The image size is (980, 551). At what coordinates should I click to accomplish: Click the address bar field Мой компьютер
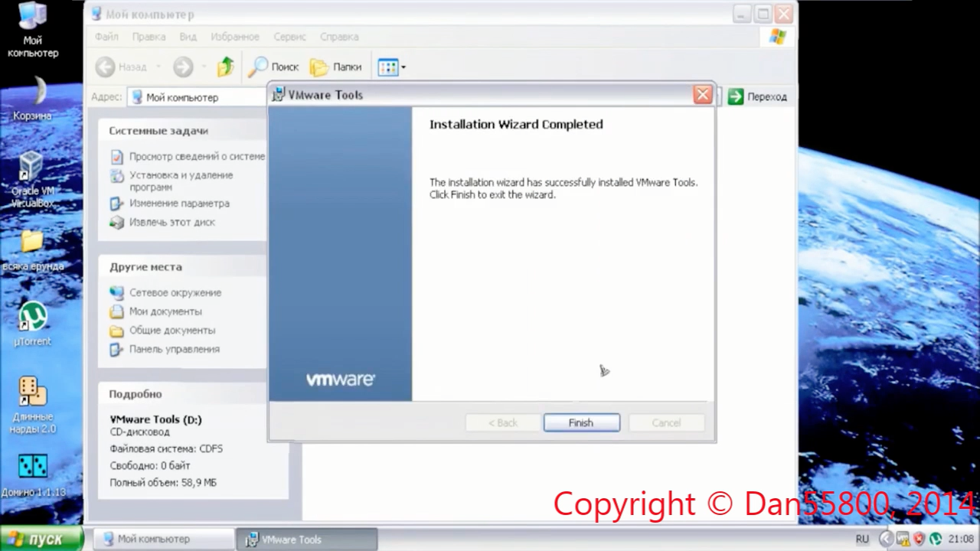tap(198, 97)
